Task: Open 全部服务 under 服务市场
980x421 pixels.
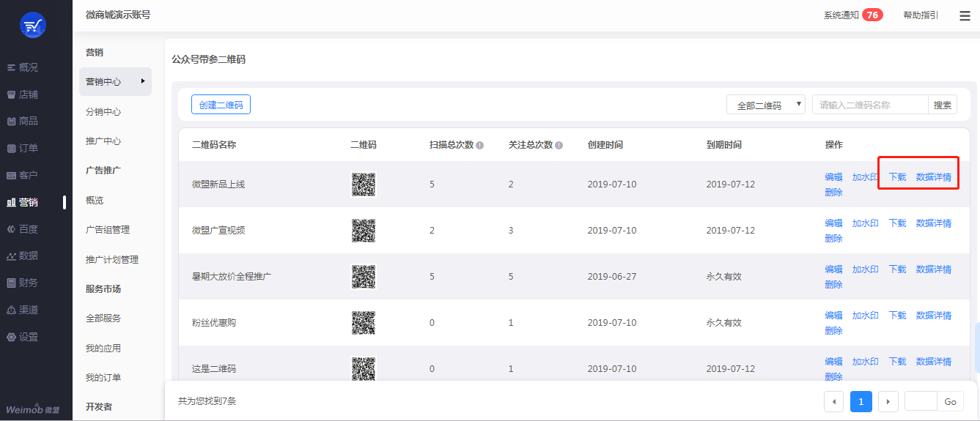Action: point(103,318)
